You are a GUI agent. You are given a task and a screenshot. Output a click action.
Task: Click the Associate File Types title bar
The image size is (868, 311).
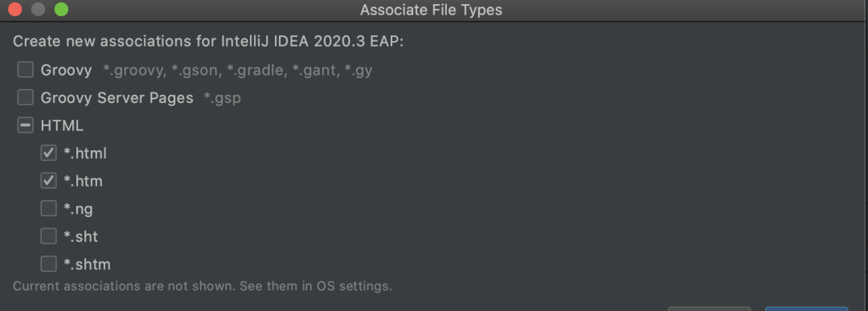(x=432, y=10)
